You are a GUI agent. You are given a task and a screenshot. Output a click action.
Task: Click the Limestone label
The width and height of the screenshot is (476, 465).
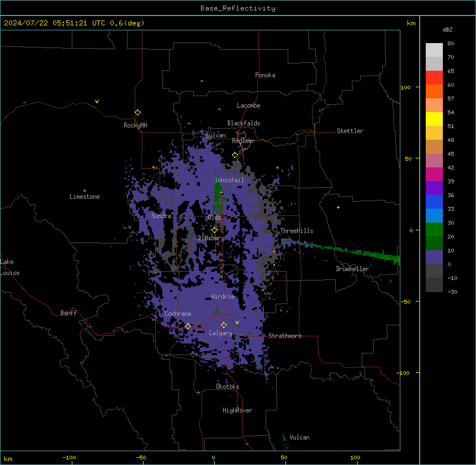point(84,197)
